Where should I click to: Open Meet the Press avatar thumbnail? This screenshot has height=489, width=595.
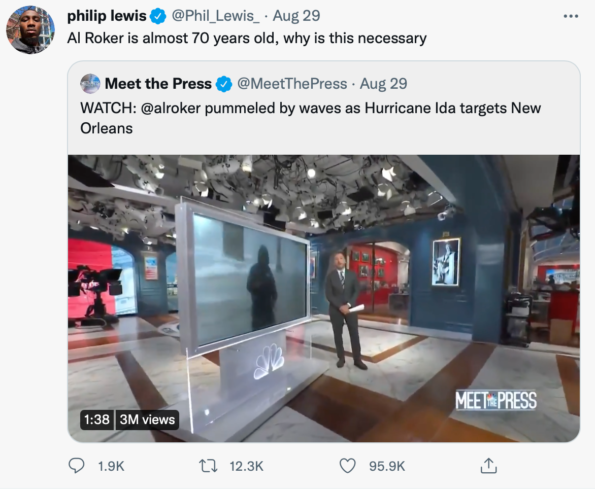click(x=90, y=83)
